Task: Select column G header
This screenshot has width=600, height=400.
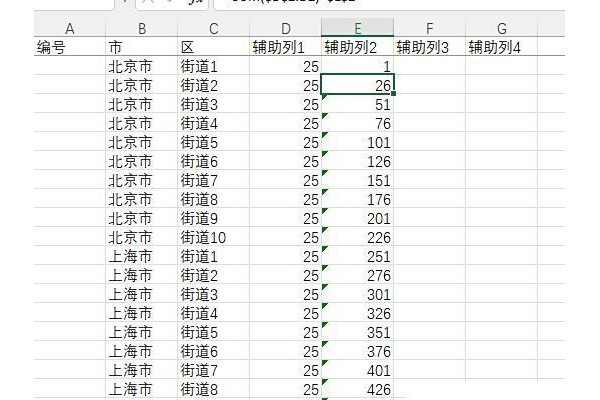Action: pos(501,28)
